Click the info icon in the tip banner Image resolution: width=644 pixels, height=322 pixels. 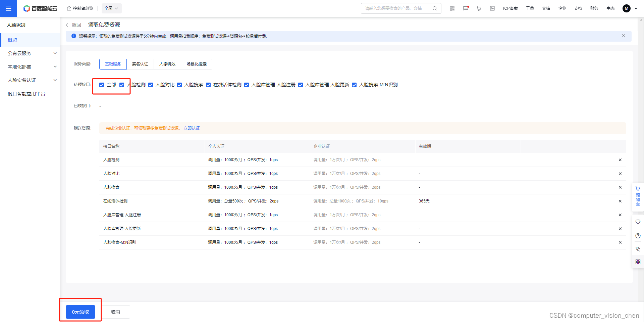[x=74, y=36]
